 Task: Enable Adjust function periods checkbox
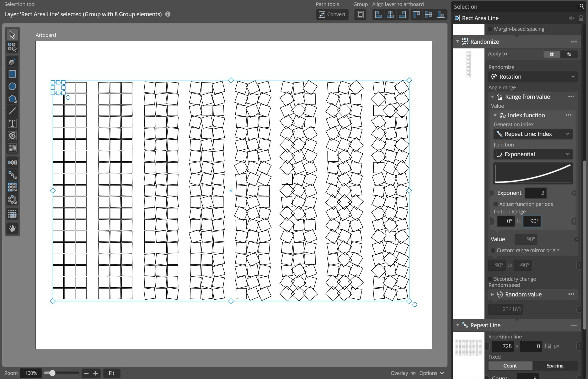coord(496,204)
